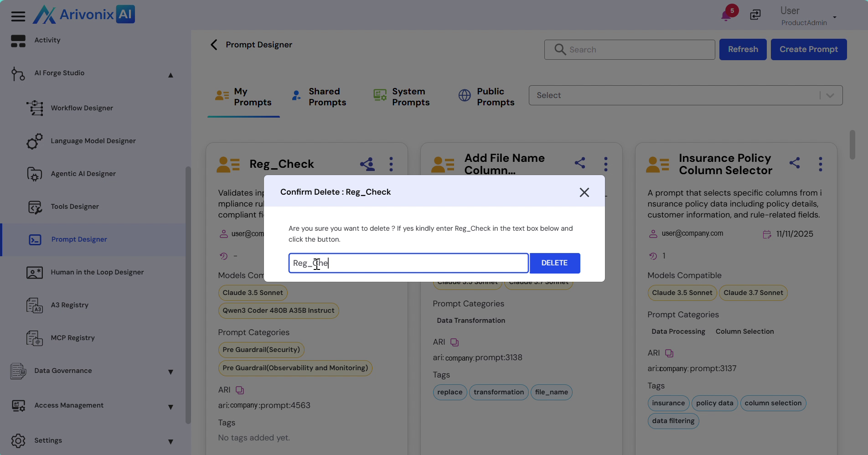Click the switch workspace icon in header
The width and height of the screenshot is (868, 455).
(x=755, y=15)
